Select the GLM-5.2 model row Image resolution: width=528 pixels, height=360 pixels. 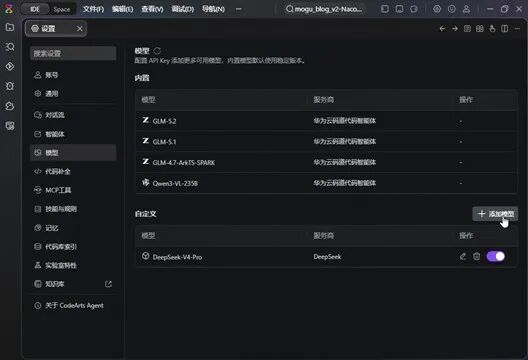tap(326, 121)
